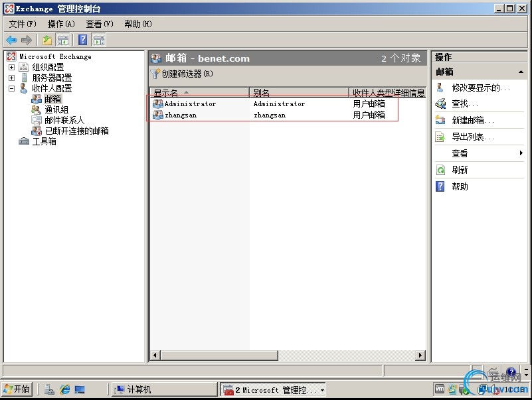The image size is (532, 400).
Task: Click the Forward arrow toolbar icon
Action: click(x=27, y=40)
